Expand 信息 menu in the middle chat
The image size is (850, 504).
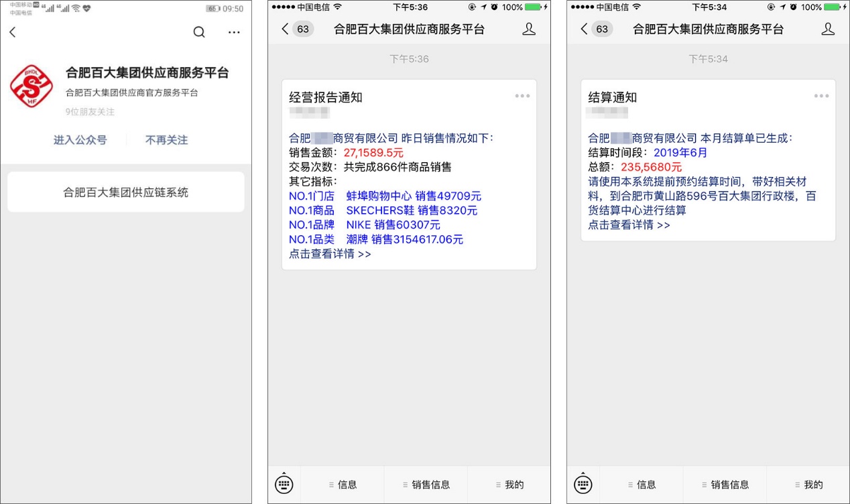[x=343, y=485]
